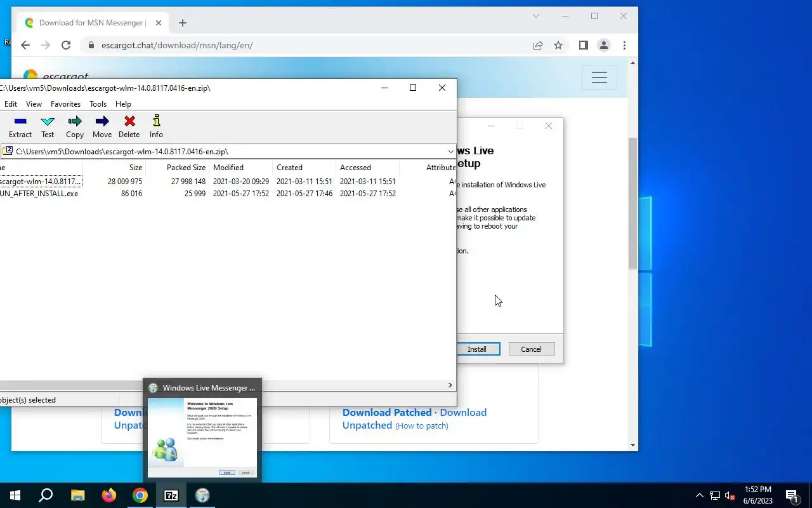Click the Windows Live Messenger setup taskbar icon
812x508 pixels.
[202, 495]
